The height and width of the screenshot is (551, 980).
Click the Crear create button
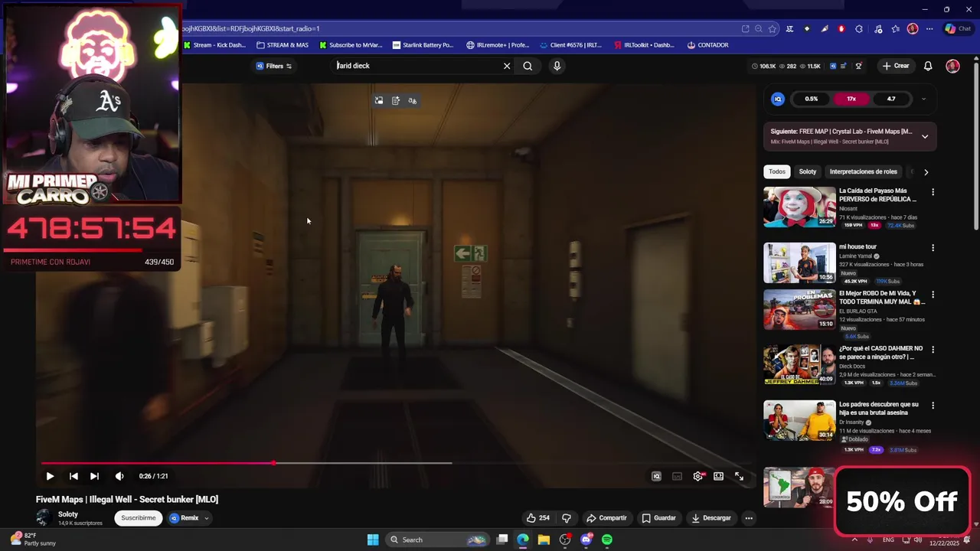(896, 66)
